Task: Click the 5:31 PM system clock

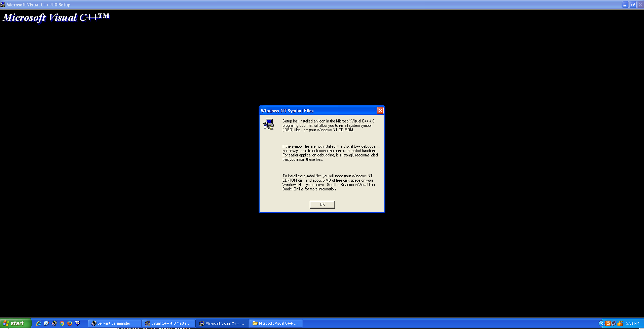Action: (x=632, y=323)
